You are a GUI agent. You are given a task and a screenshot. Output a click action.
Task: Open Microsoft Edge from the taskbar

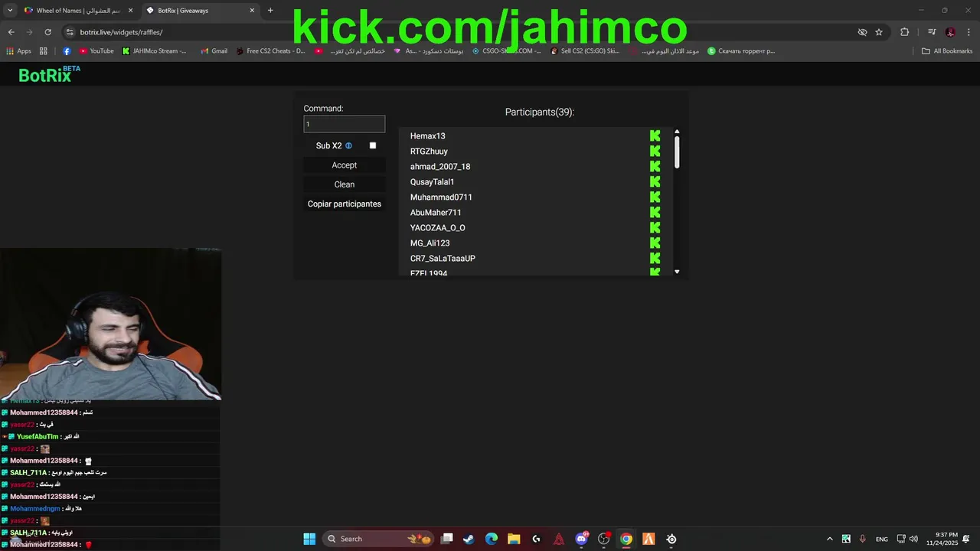492,539
